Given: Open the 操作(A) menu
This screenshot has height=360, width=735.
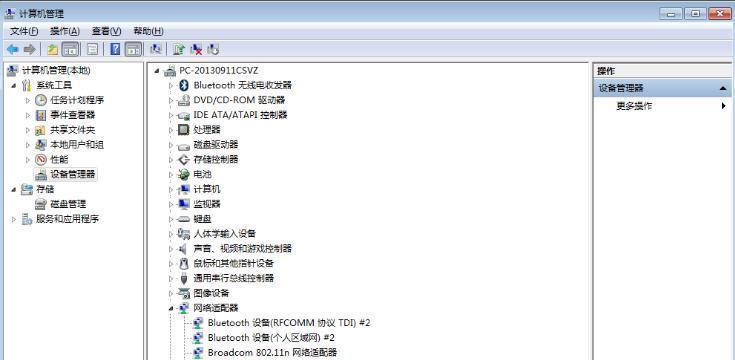Looking at the screenshot, I should click(65, 31).
